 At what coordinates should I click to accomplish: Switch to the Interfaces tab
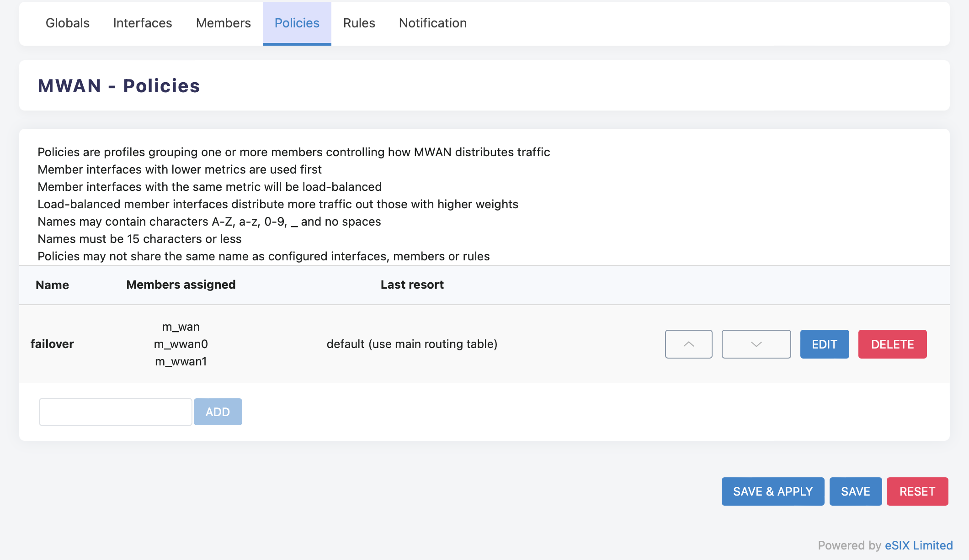(143, 23)
